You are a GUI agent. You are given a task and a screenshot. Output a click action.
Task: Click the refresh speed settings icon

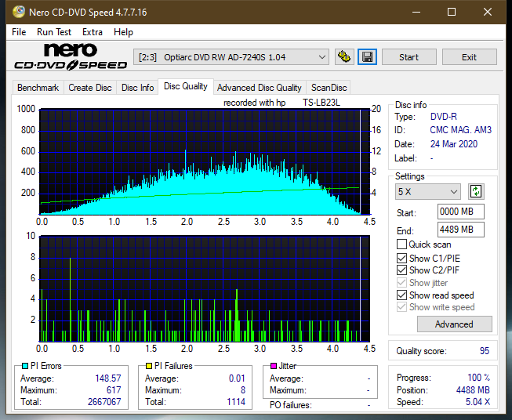[x=476, y=191]
